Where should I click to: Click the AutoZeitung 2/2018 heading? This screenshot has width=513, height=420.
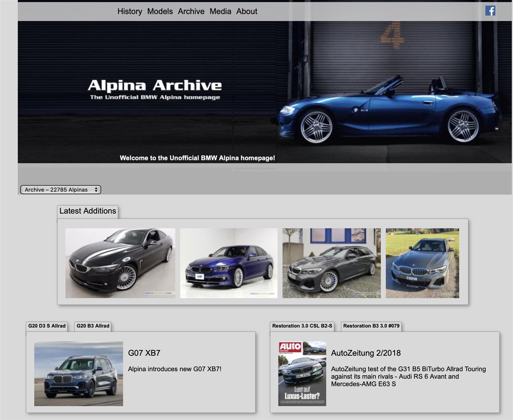tap(366, 353)
